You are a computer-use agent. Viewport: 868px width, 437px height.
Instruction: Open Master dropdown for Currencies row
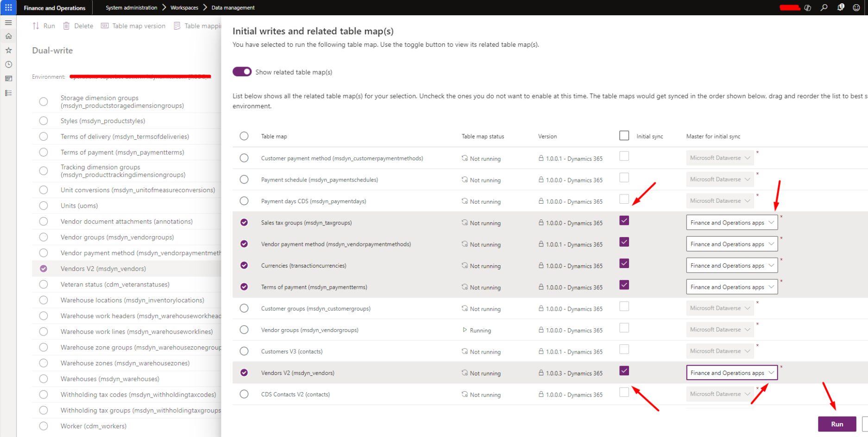pos(732,265)
